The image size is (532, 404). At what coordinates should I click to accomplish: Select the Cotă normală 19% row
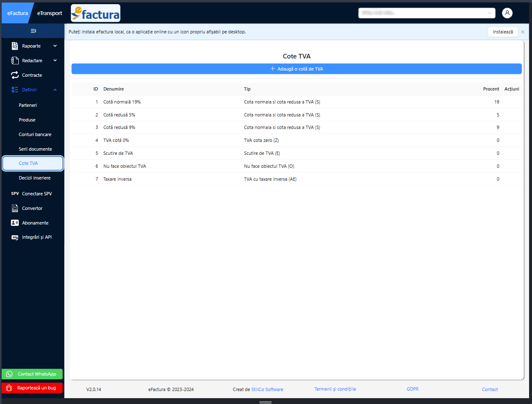297,102
